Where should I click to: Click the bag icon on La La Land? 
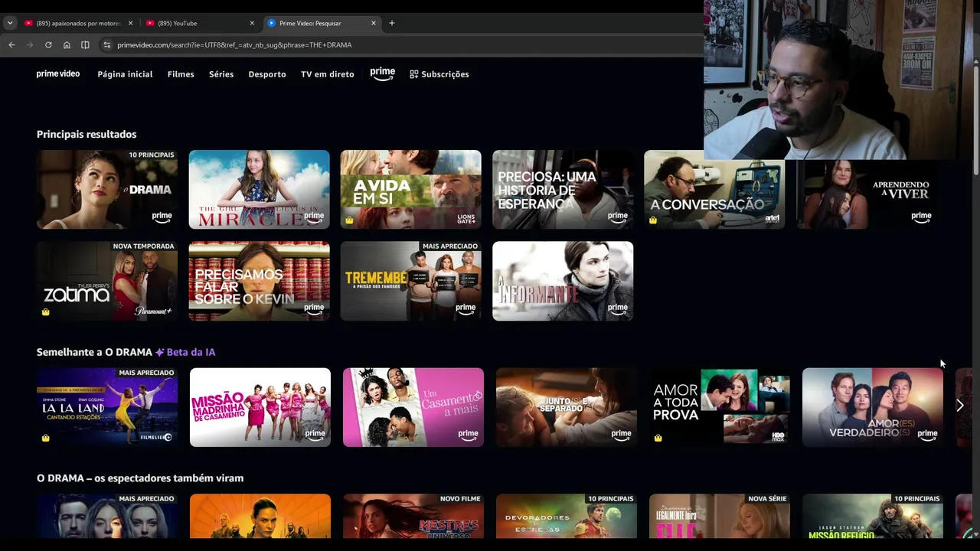(46, 438)
